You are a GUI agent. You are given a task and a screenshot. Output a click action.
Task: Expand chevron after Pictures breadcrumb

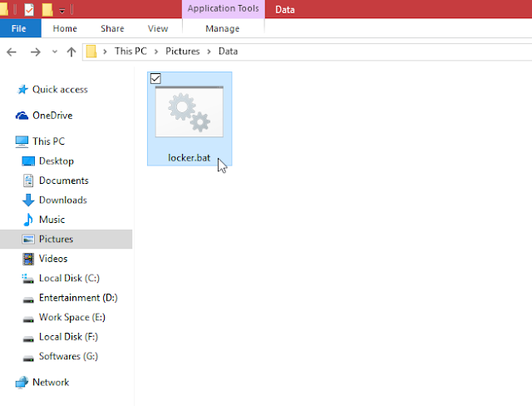point(209,52)
